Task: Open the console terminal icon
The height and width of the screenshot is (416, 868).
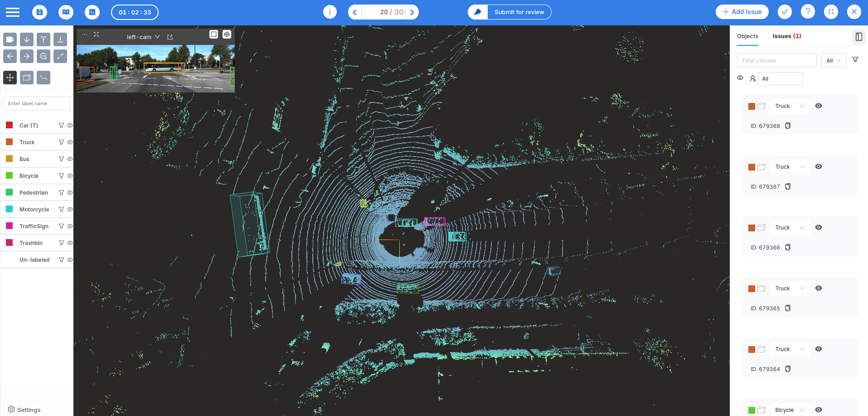Action: [92, 12]
